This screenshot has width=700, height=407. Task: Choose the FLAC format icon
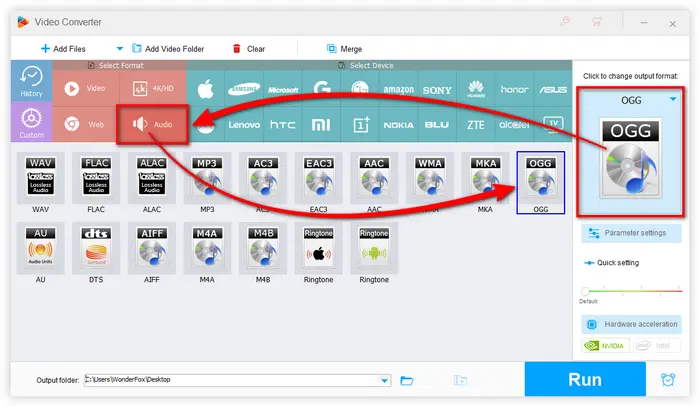96,178
